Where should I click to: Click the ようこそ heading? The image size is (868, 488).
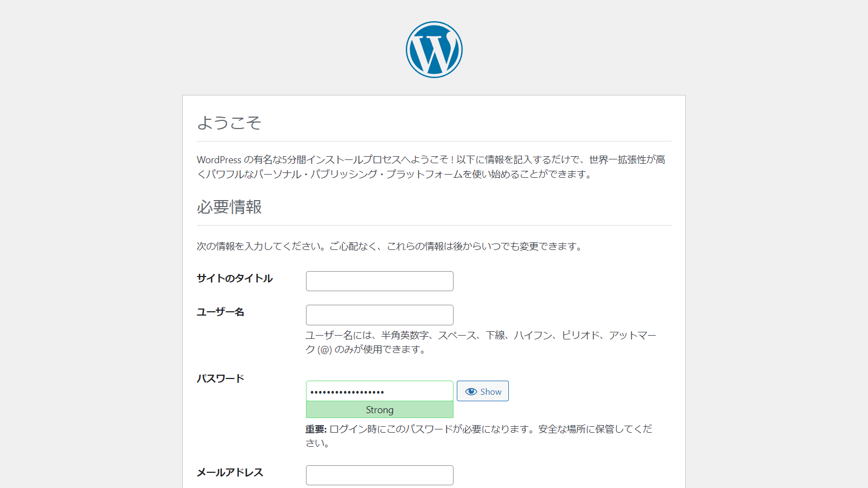coord(229,123)
